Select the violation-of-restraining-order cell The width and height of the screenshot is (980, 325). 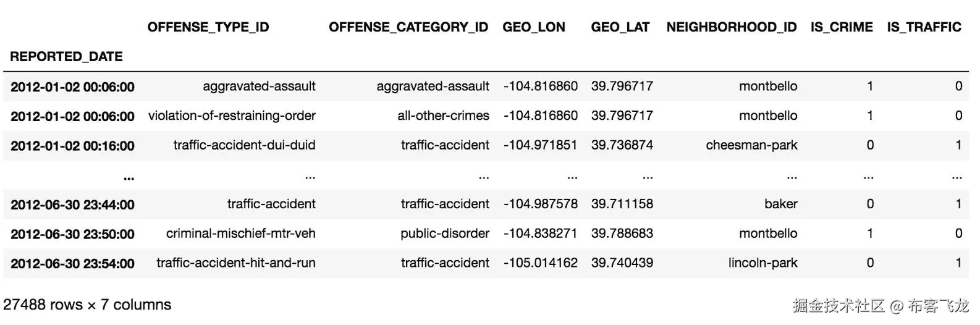click(232, 116)
